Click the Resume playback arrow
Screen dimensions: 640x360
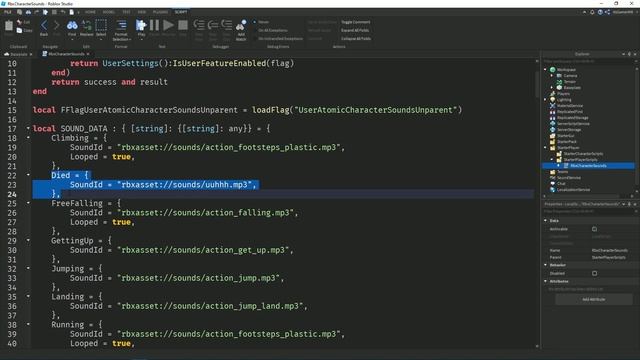click(x=168, y=25)
